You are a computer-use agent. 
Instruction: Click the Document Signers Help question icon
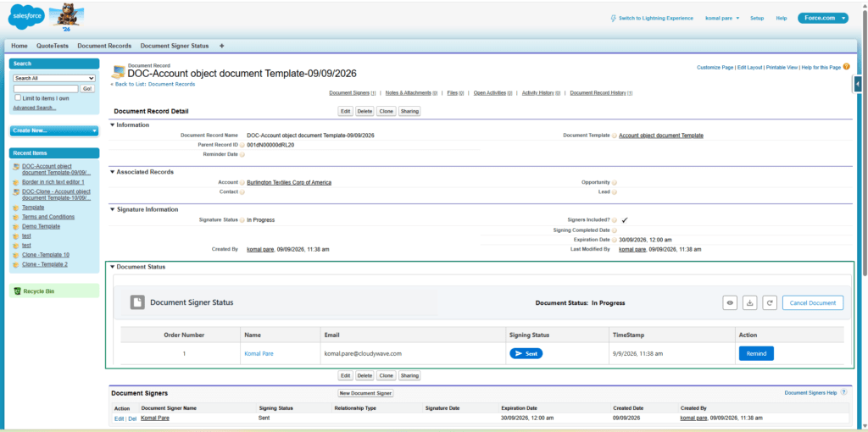coord(843,392)
